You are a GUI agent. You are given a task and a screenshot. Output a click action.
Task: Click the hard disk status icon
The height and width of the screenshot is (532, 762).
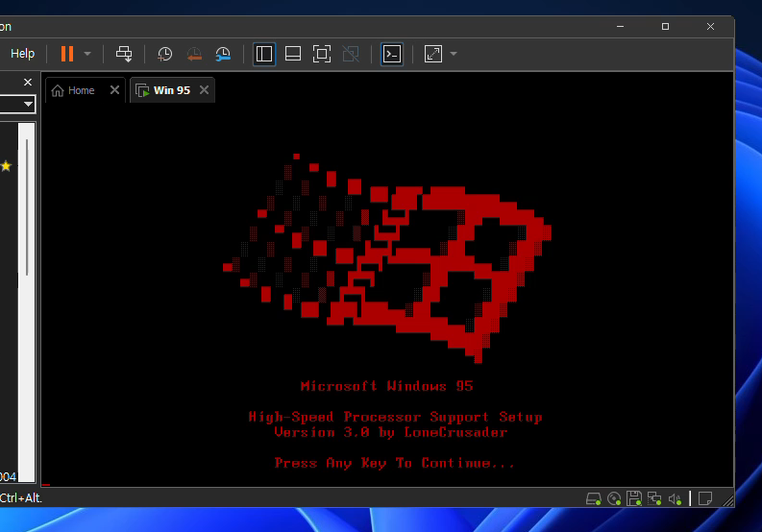[x=594, y=498]
